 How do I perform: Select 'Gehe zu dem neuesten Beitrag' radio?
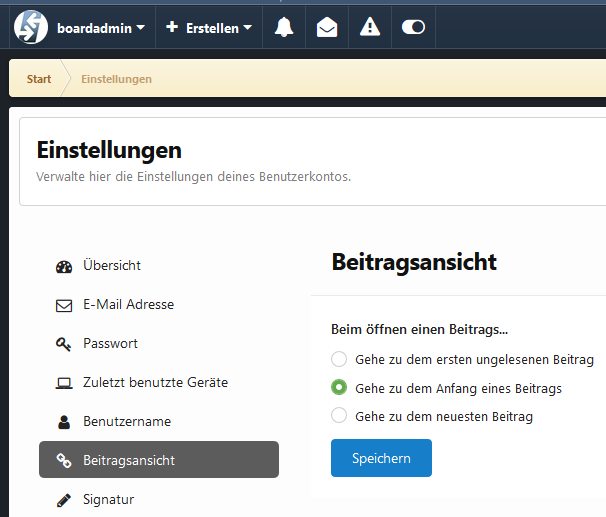(339, 415)
